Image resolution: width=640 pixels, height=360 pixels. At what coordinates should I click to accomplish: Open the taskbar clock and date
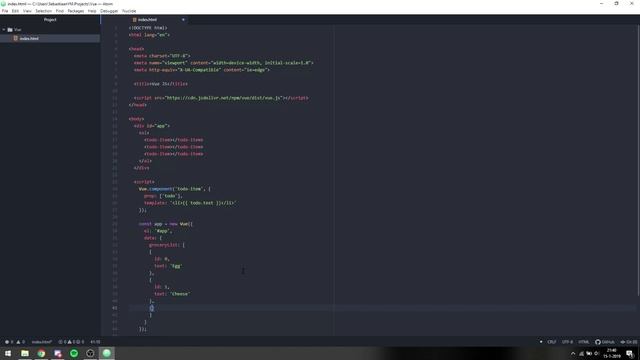pos(612,353)
